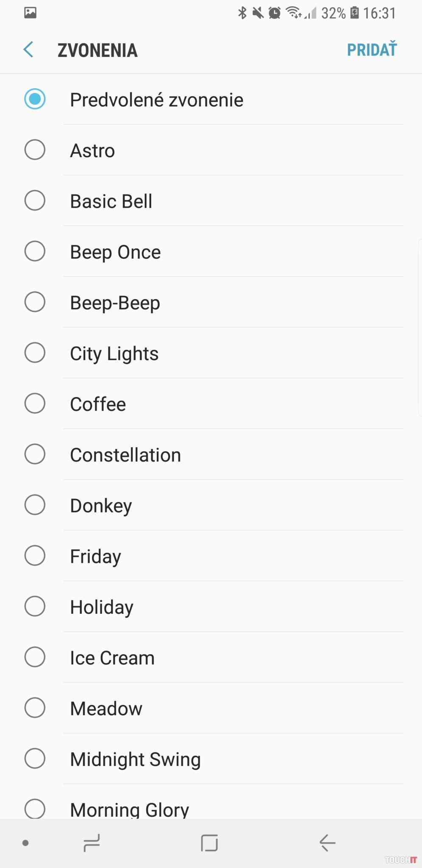Tap the back arrow beside ZVONENIA
422x868 pixels.
click(x=28, y=50)
